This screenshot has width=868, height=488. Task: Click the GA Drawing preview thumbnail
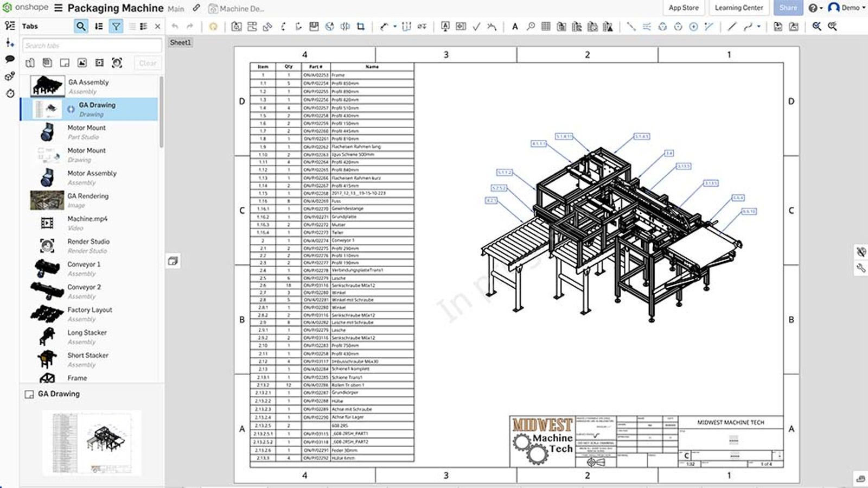point(92,442)
